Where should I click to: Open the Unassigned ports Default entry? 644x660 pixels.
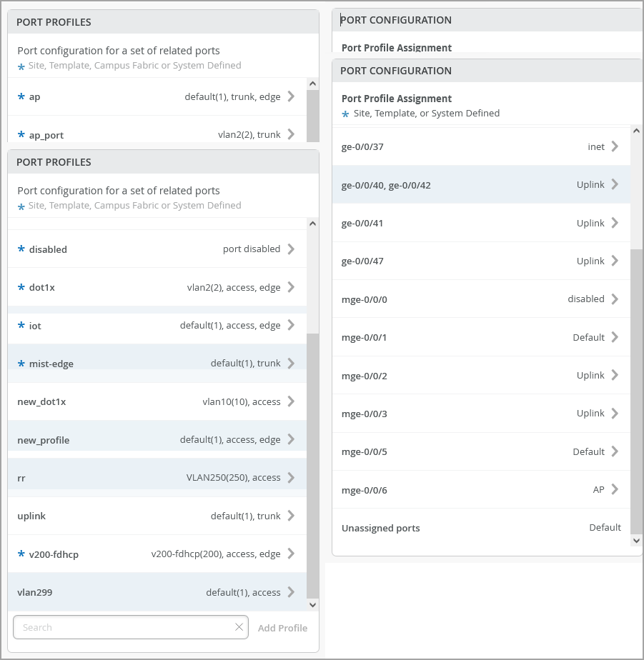(x=480, y=528)
